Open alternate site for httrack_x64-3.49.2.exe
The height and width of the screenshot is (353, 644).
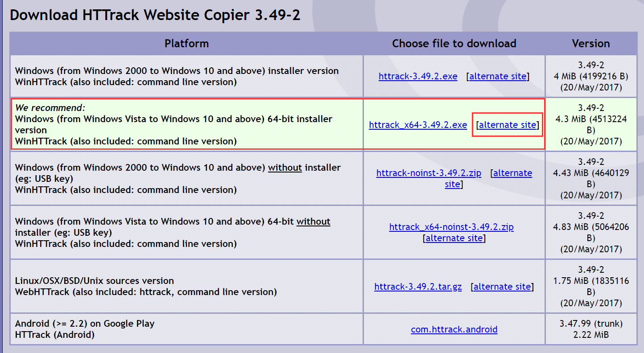(x=508, y=125)
